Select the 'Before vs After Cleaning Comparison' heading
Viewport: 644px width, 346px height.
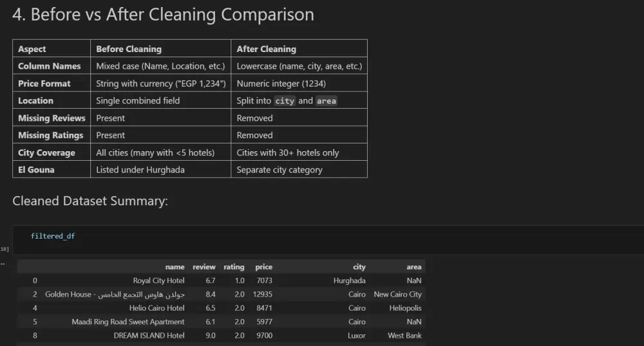(164, 15)
